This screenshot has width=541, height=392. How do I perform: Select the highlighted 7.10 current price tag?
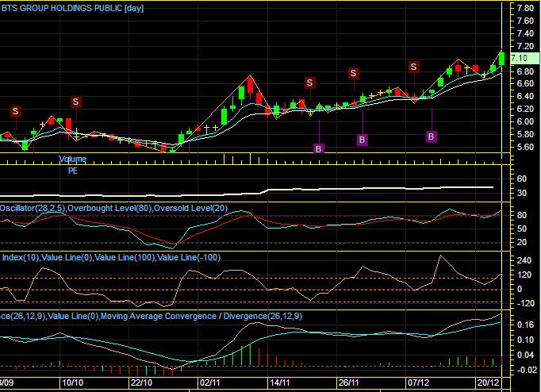point(525,58)
